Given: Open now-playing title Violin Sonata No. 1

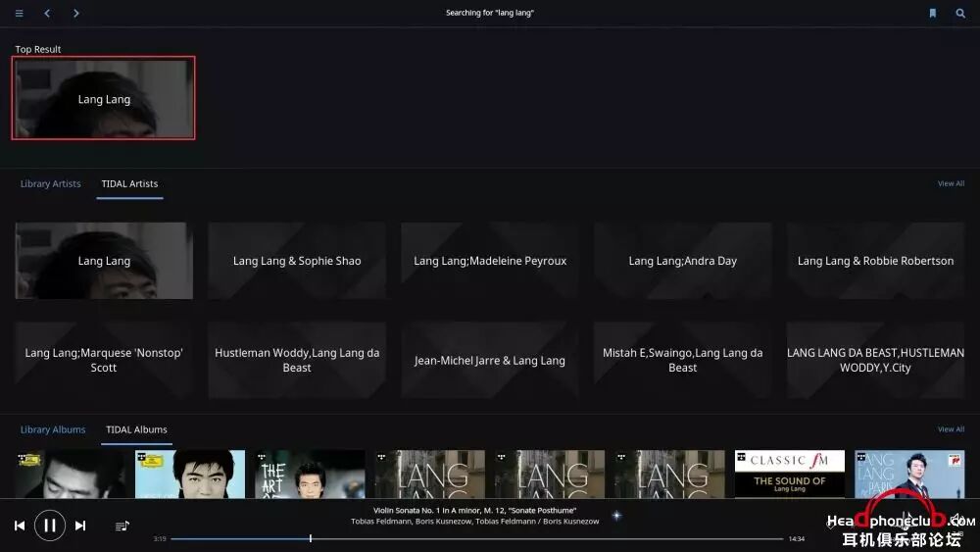Looking at the screenshot, I should click(475, 510).
